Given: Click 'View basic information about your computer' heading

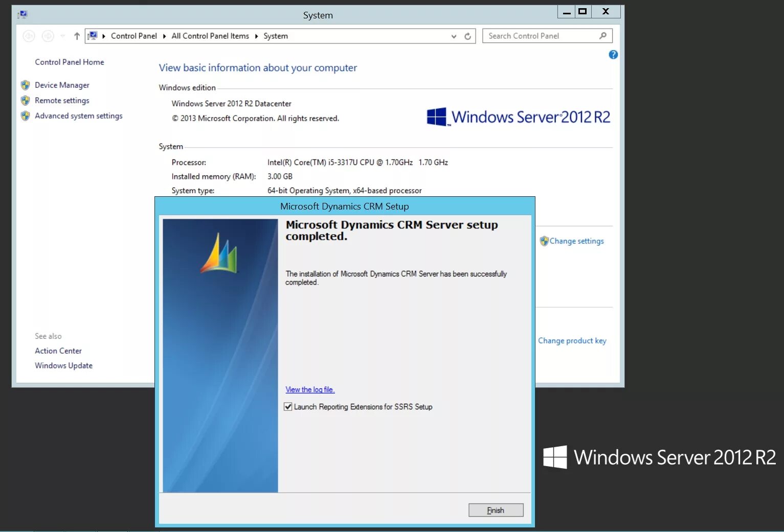Looking at the screenshot, I should (x=258, y=67).
